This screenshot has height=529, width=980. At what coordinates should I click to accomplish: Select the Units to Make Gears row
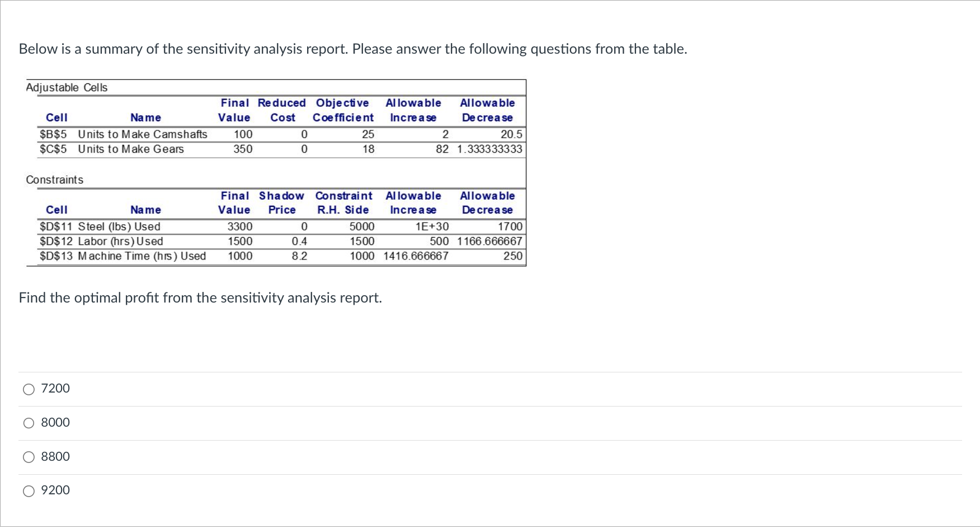[131, 149]
